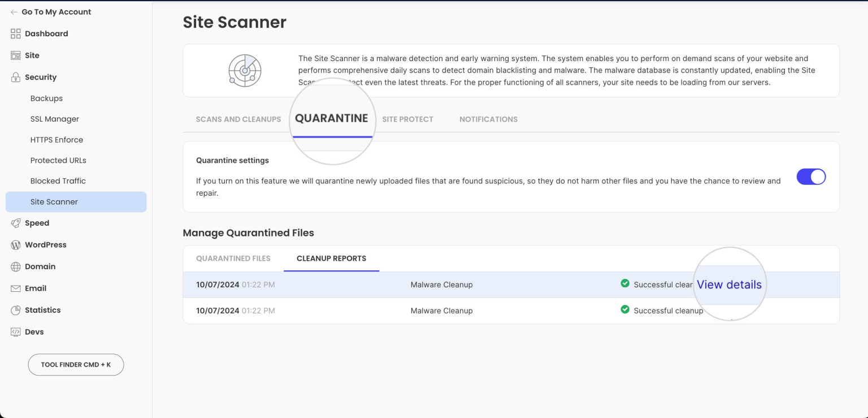Click Malware Cleanup text in first row

(x=441, y=285)
